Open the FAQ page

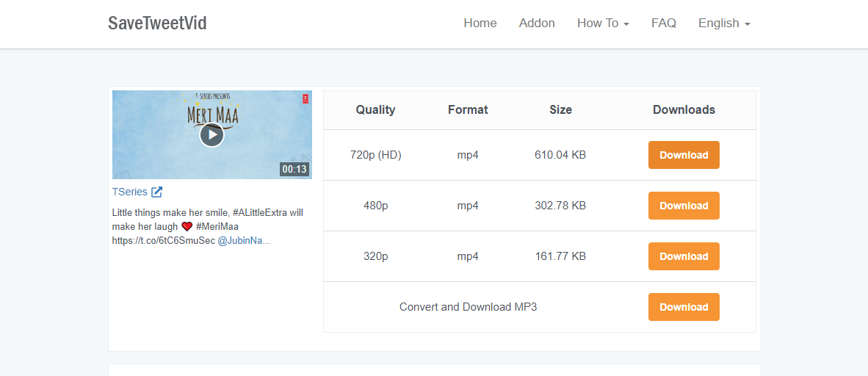click(x=664, y=23)
